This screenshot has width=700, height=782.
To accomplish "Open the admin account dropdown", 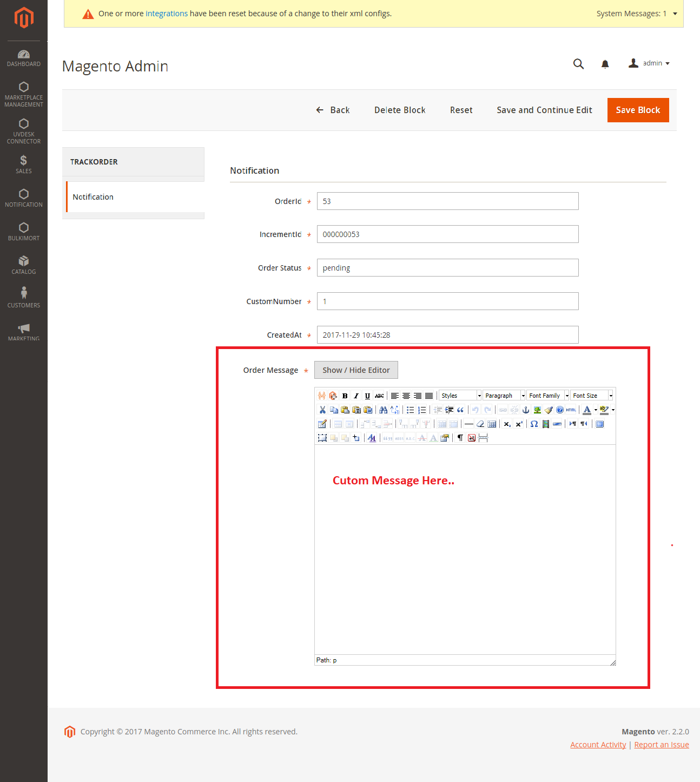I will pyautogui.click(x=649, y=63).
